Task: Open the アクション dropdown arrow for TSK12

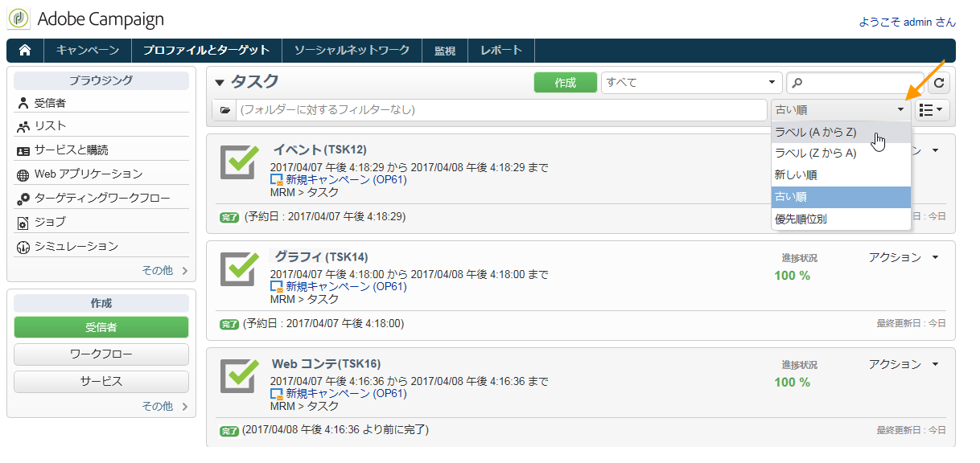Action: [935, 150]
